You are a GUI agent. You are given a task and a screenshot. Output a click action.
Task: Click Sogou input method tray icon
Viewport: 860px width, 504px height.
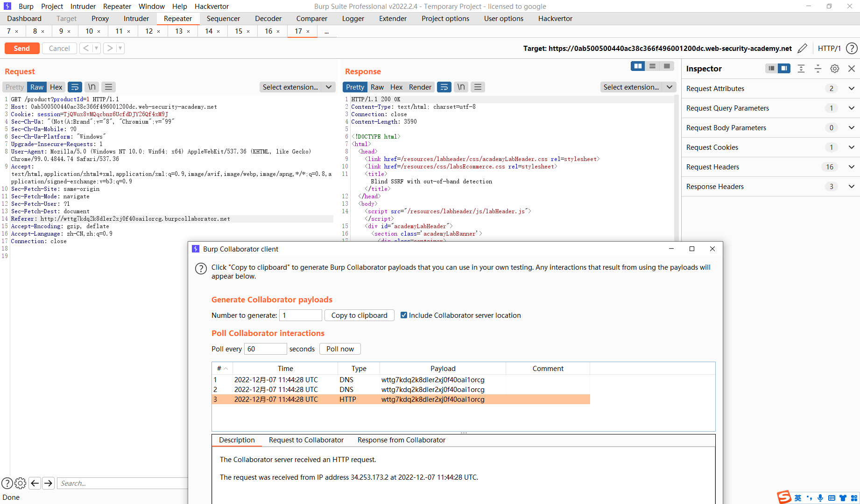[x=784, y=497]
